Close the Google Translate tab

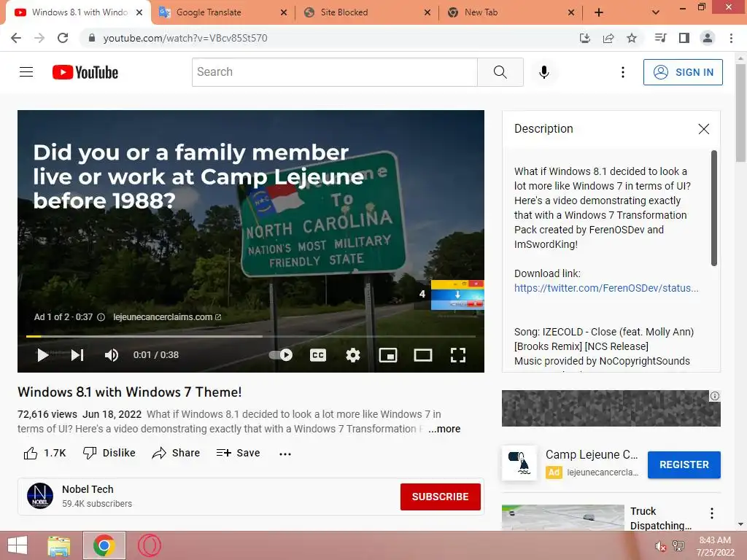tap(284, 13)
